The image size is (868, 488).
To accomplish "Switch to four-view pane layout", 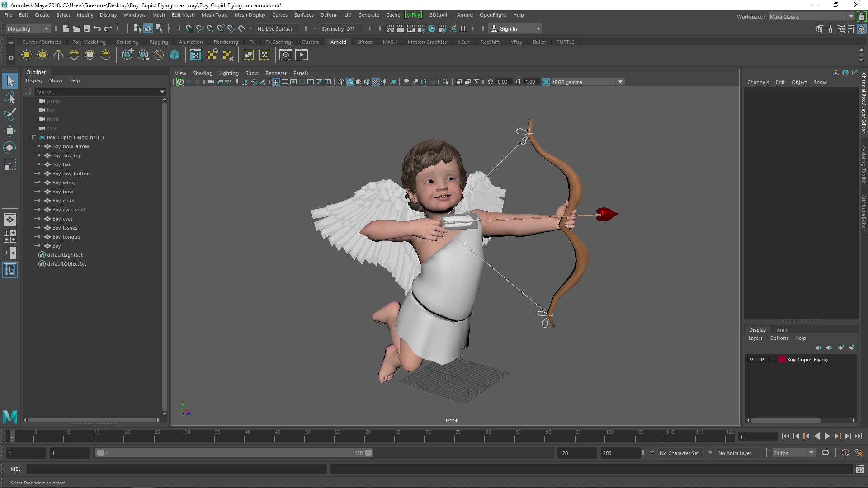I will [10, 236].
